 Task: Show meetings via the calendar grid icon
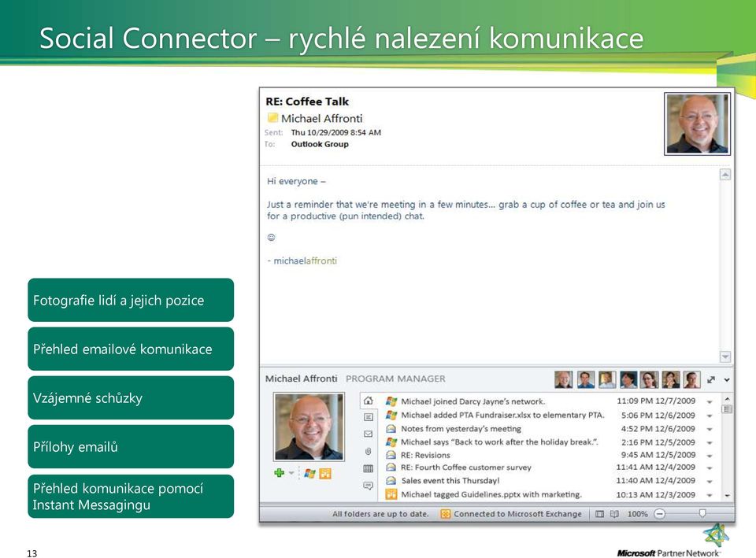click(x=369, y=468)
